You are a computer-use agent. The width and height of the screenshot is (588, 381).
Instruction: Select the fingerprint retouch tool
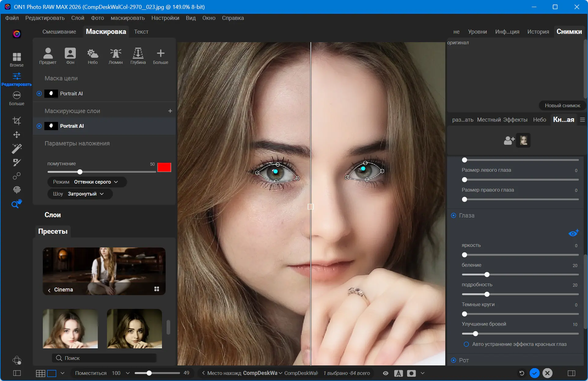(17, 190)
